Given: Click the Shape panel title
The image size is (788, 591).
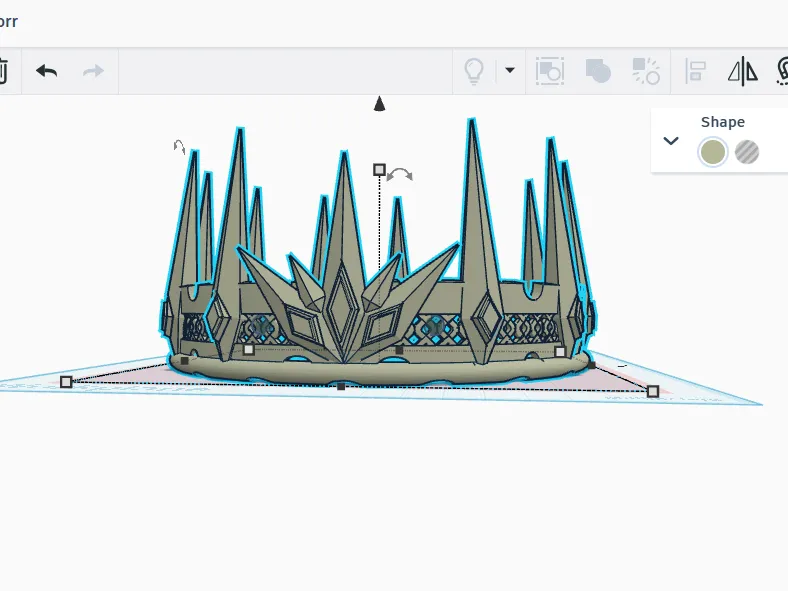Looking at the screenshot, I should pyautogui.click(x=723, y=122).
